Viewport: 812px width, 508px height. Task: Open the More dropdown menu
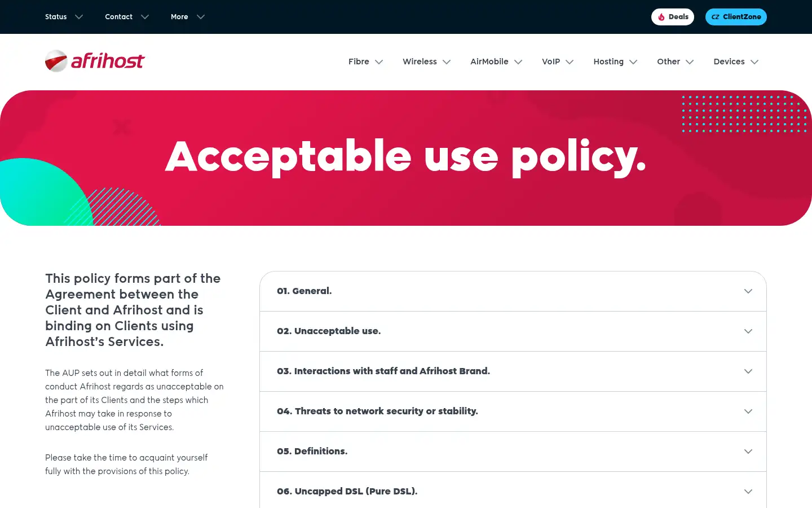188,17
